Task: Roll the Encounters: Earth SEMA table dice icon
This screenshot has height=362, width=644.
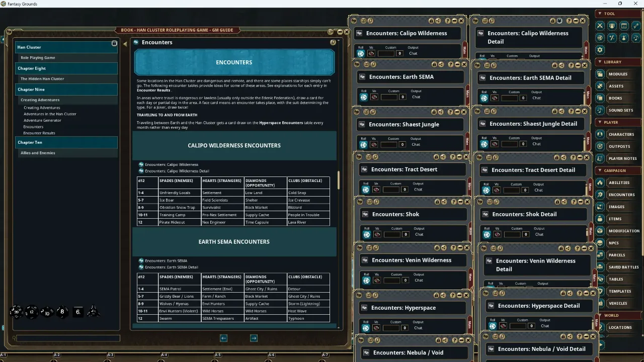Action: tap(364, 97)
